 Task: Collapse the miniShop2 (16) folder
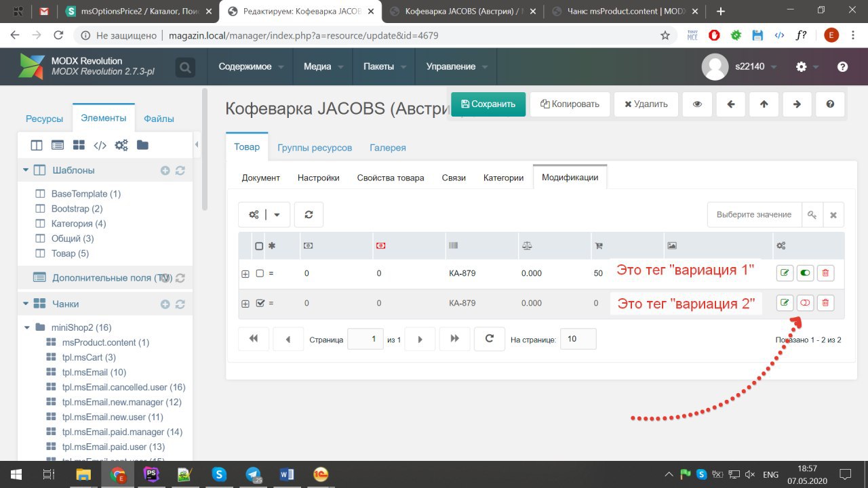tap(27, 327)
